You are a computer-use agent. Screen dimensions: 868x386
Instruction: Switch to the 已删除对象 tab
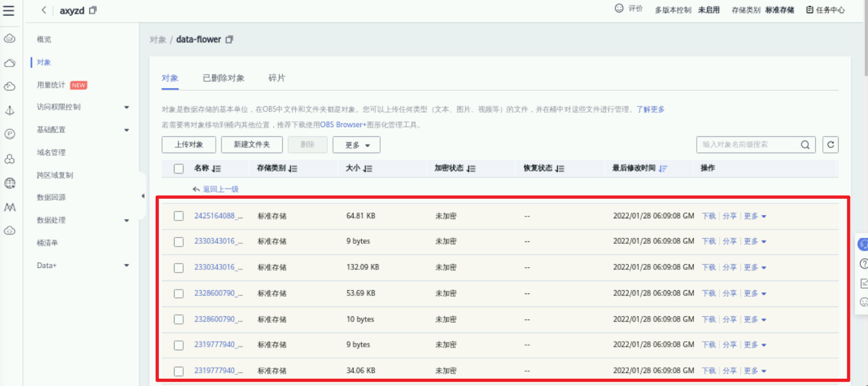(x=224, y=78)
